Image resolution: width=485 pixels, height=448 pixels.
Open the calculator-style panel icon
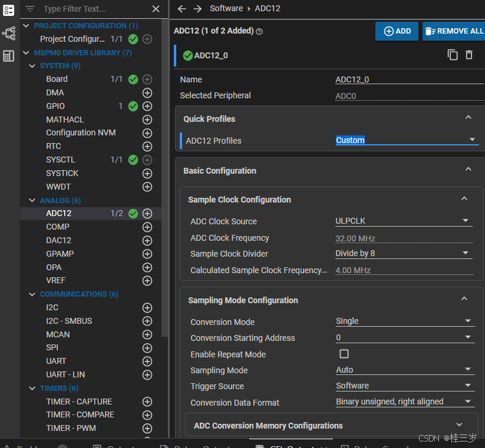[9, 56]
